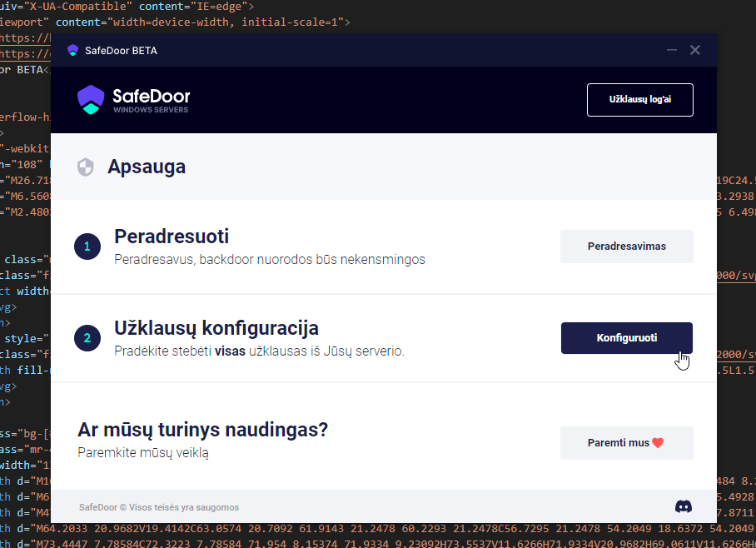Click the SafeDoor BETA title text
The width and height of the screenshot is (756, 548).
[x=121, y=50]
